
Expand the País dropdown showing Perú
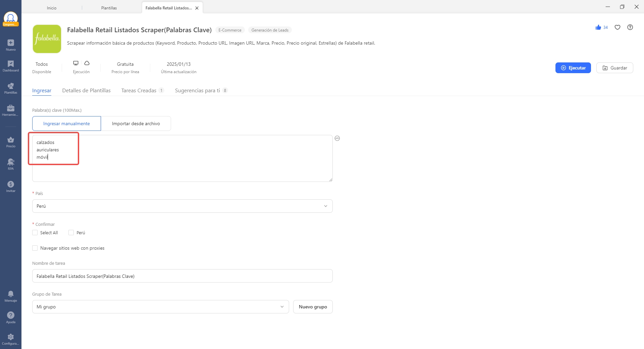click(x=182, y=206)
